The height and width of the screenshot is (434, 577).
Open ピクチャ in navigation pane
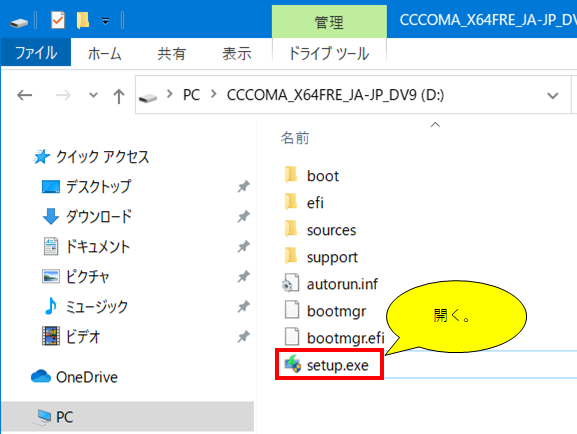coord(88,276)
